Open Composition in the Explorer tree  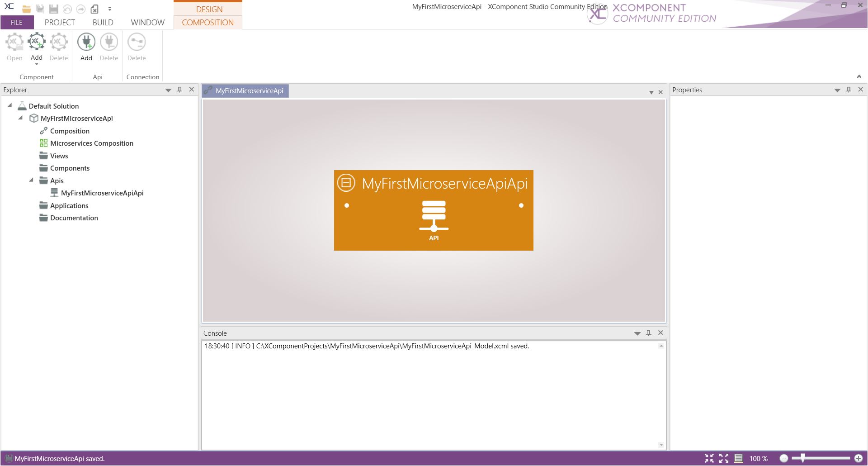70,131
